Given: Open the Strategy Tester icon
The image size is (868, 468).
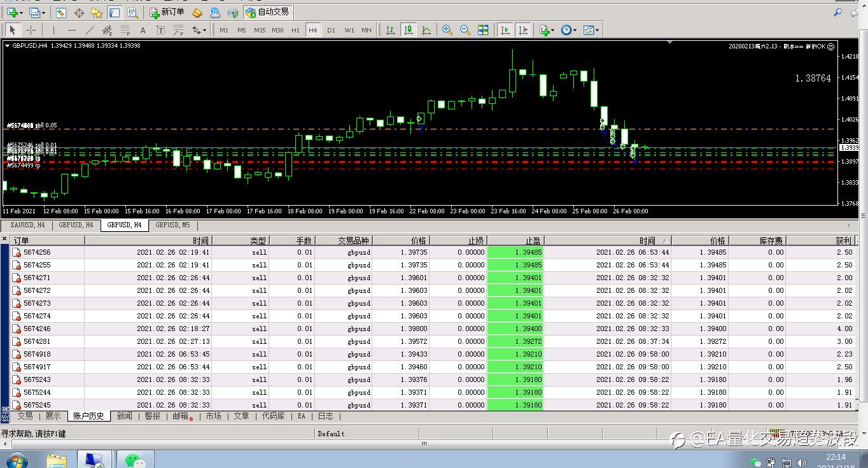Looking at the screenshot, I should coord(132,12).
